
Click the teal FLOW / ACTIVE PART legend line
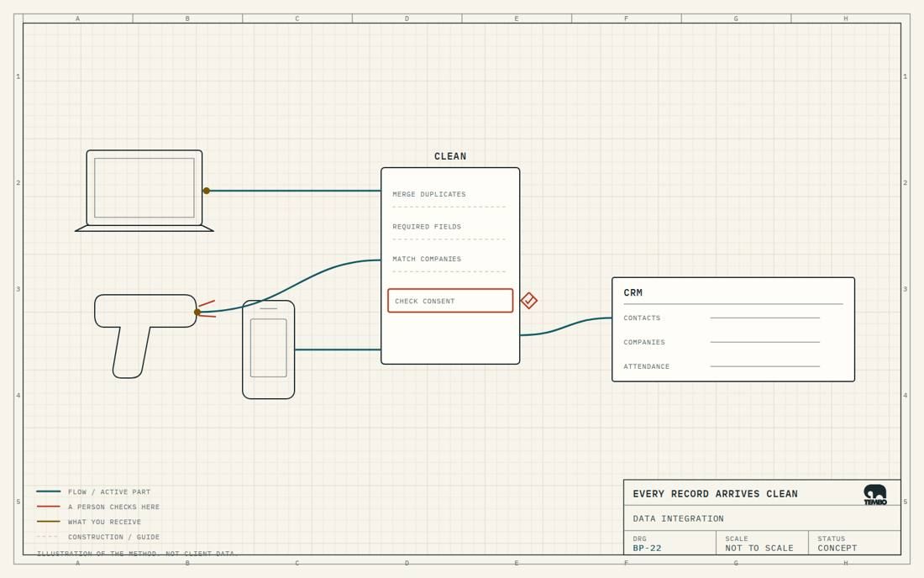49,491
